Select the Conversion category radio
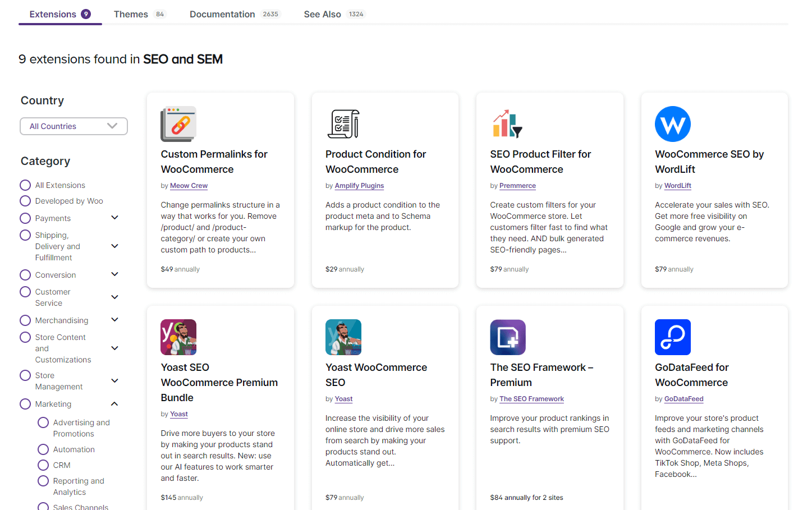812x510 pixels. pos(25,275)
